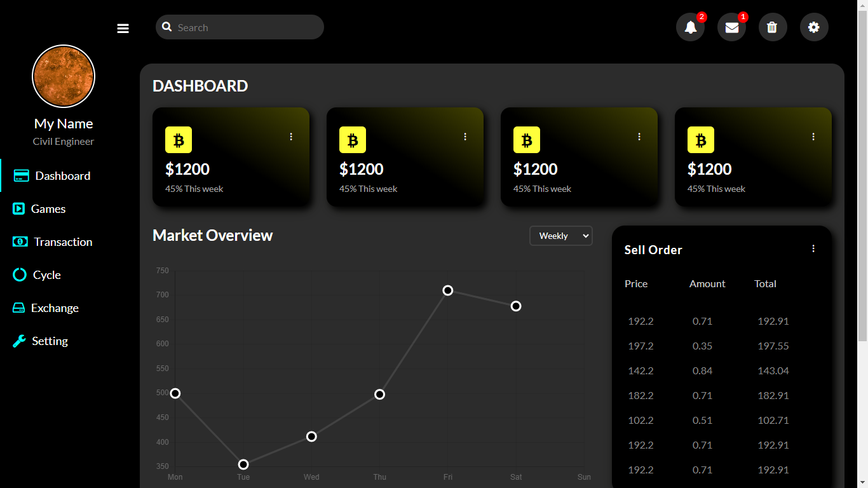868x488 pixels.
Task: Click the search magnifier icon
Action: [167, 27]
